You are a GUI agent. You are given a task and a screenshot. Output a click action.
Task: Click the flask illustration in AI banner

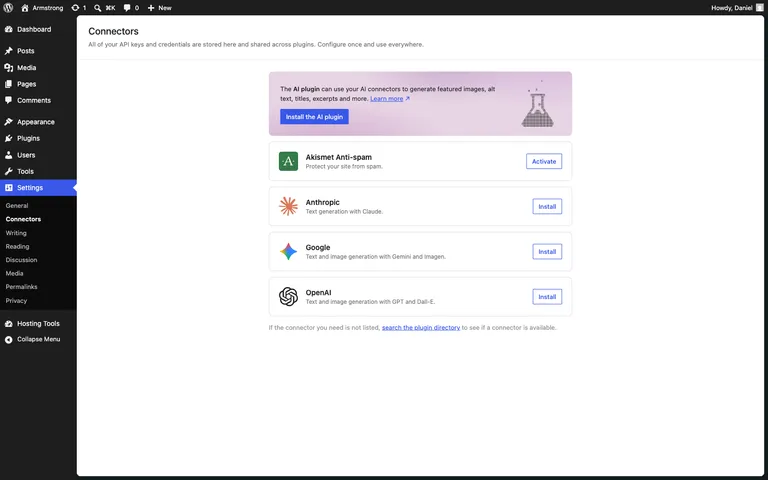(x=538, y=104)
